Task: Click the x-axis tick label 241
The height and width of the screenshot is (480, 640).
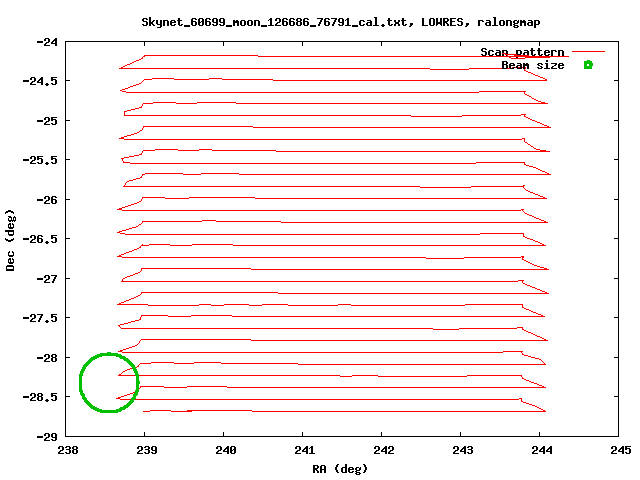Action: click(305, 450)
